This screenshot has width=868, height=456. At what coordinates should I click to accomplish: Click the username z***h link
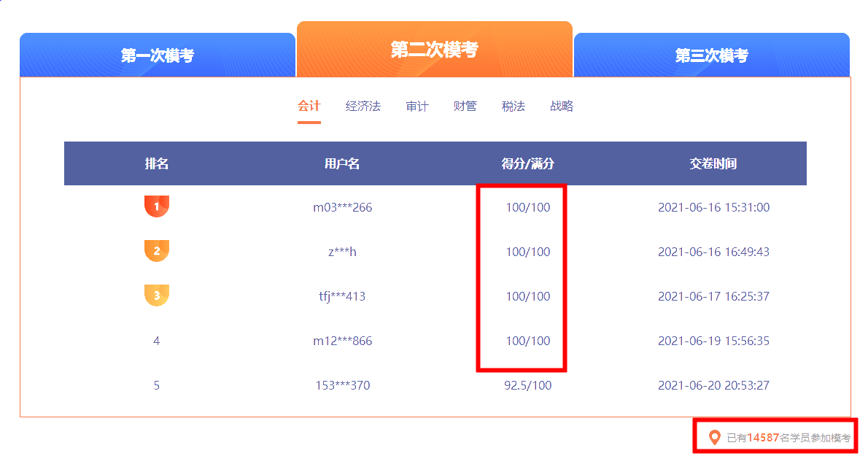coord(342,251)
